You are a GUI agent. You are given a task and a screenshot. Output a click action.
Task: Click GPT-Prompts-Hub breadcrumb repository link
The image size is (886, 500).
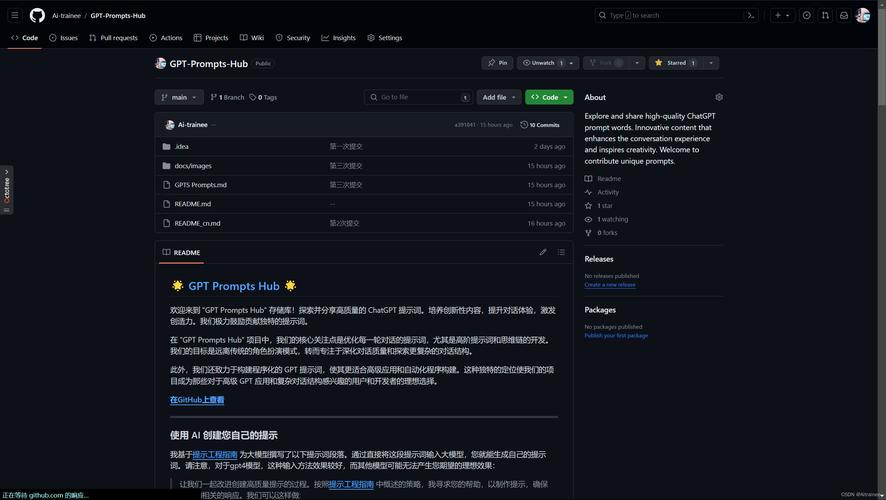point(118,15)
